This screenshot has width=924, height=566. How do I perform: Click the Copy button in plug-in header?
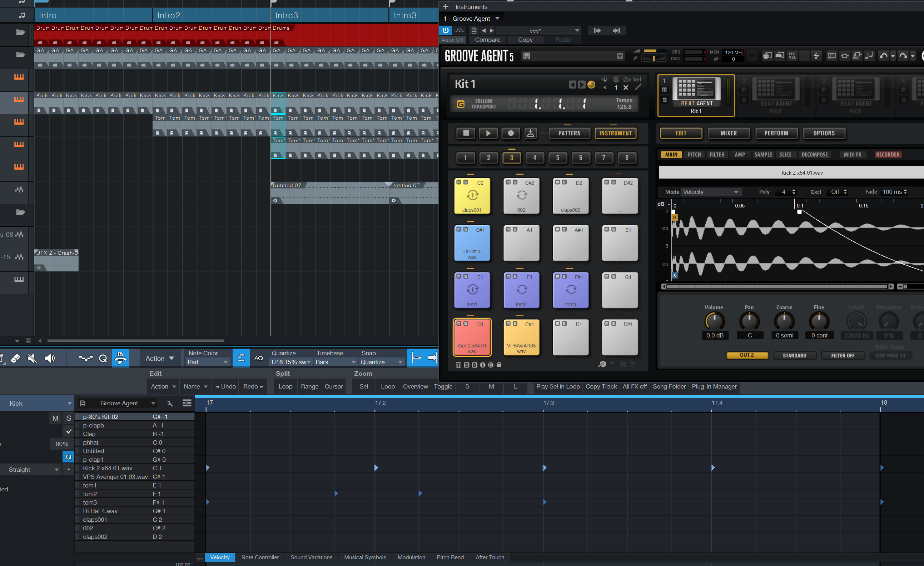tap(525, 40)
